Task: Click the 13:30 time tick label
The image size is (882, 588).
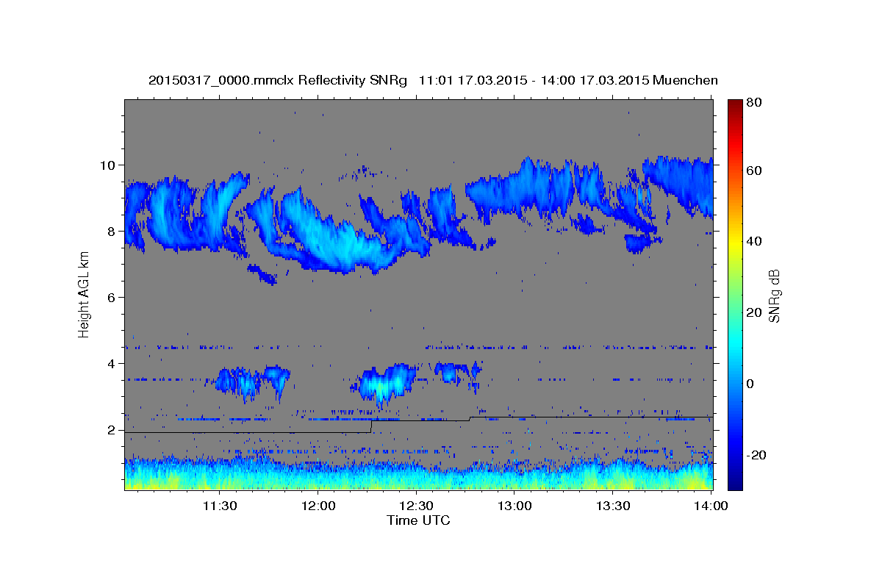Action: (x=612, y=506)
